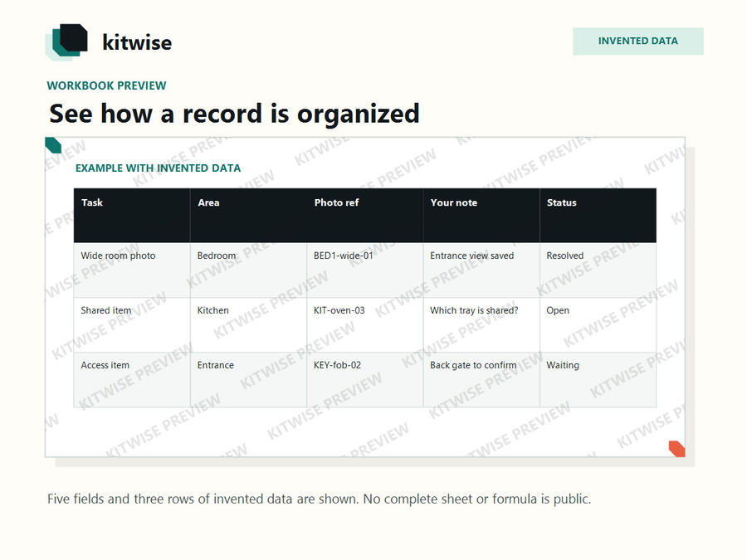Image resolution: width=747 pixels, height=560 pixels.
Task: Select the Entrance area cell
Action: click(248, 379)
